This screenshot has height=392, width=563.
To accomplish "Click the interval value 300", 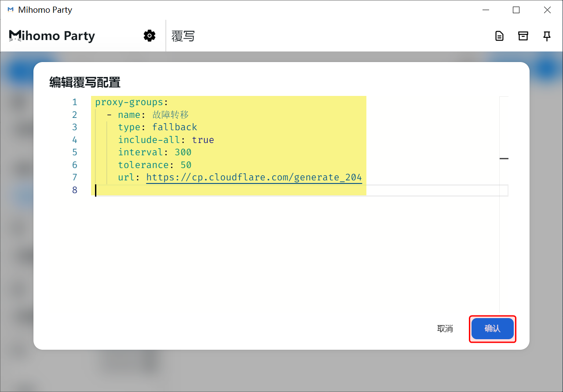I will click(183, 152).
